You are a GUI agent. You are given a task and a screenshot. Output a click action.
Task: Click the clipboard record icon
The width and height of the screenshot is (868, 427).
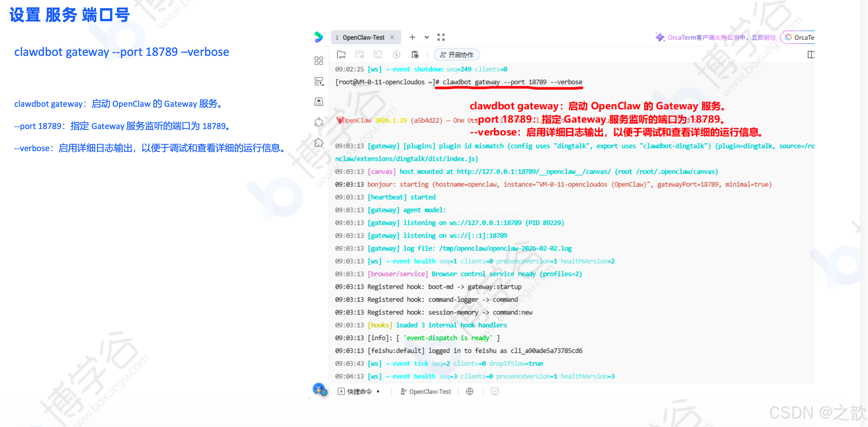(415, 55)
